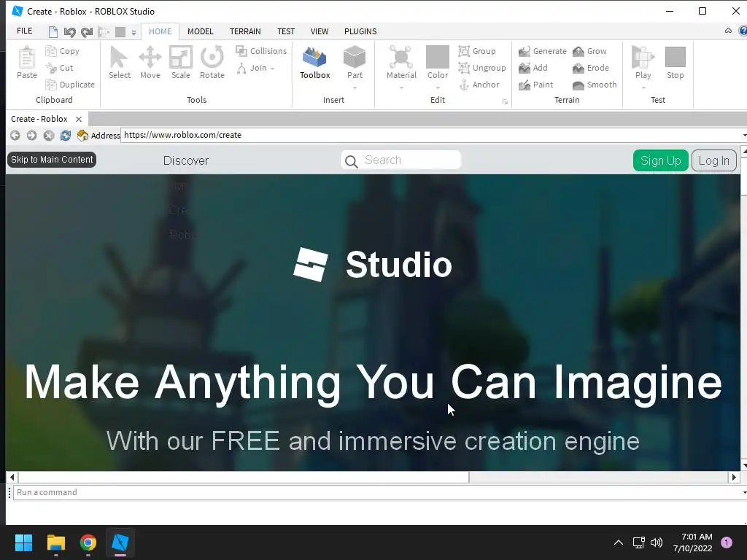
Task: Click Generate terrain tool
Action: pyautogui.click(x=543, y=51)
